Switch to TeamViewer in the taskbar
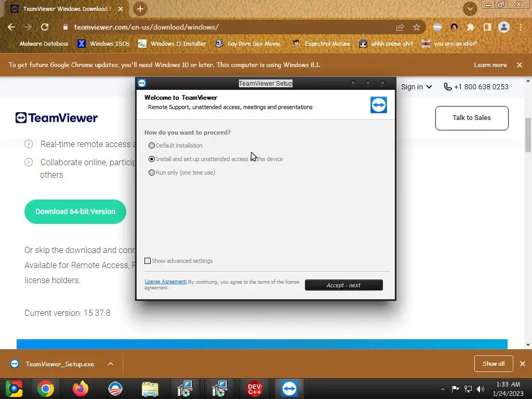Viewport: 532px width, 399px height. tap(289, 389)
